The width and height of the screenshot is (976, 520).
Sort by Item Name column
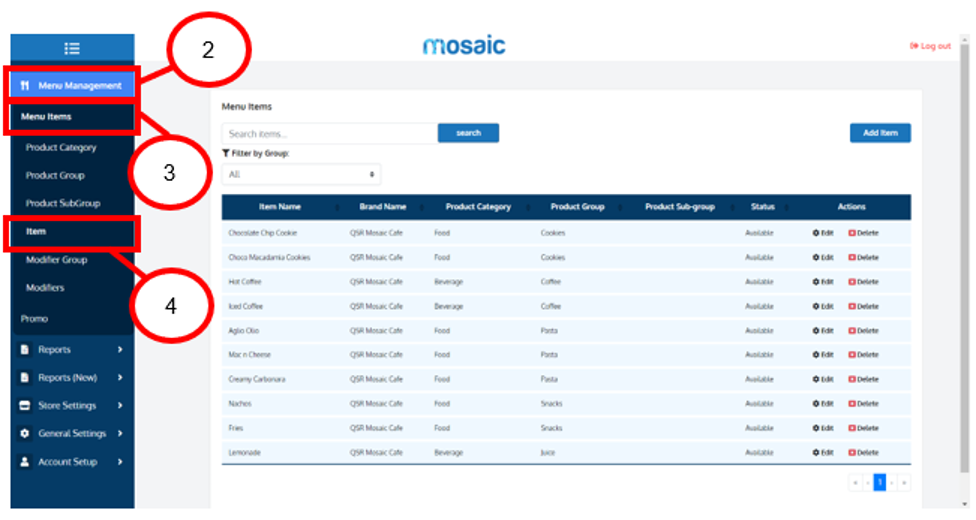pyautogui.click(x=280, y=207)
